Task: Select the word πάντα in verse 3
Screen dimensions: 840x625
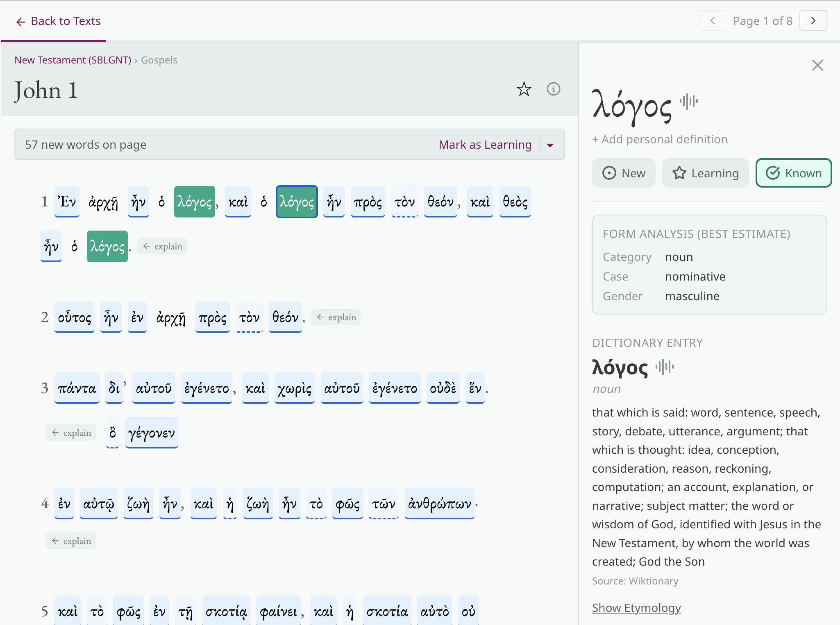Action: coord(77,388)
